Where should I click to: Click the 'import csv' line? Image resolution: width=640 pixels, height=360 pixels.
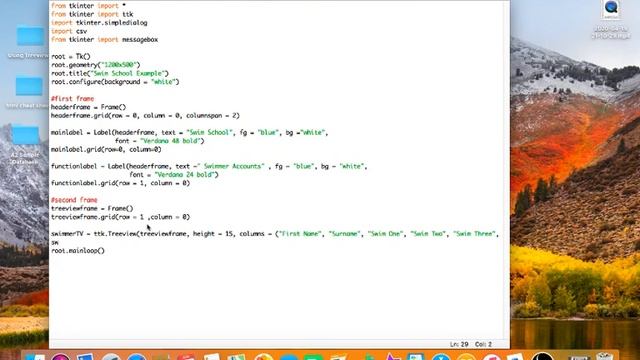tap(69, 31)
